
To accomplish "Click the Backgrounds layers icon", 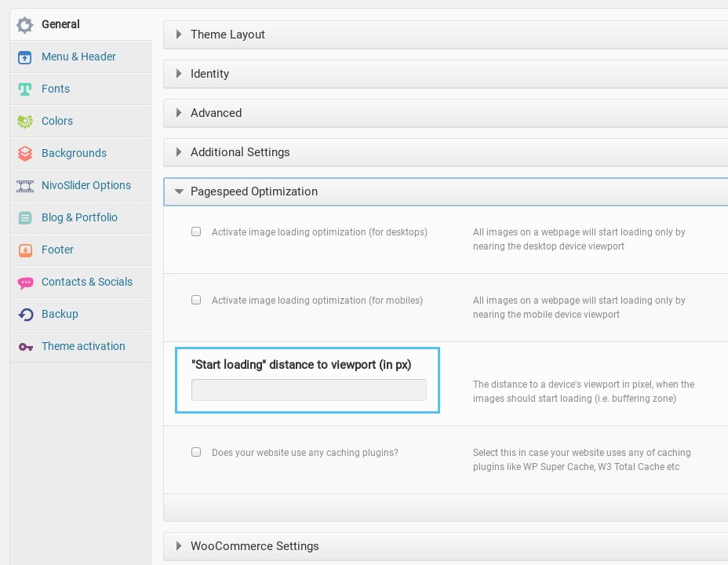I will [x=25, y=153].
